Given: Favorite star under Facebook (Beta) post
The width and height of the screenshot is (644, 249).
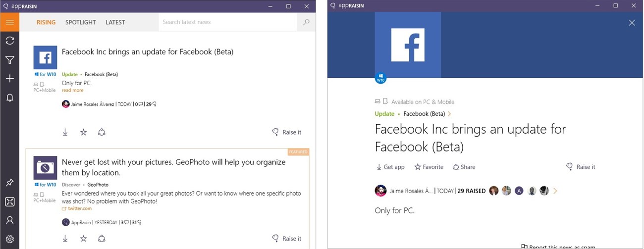Looking at the screenshot, I should click(x=83, y=132).
